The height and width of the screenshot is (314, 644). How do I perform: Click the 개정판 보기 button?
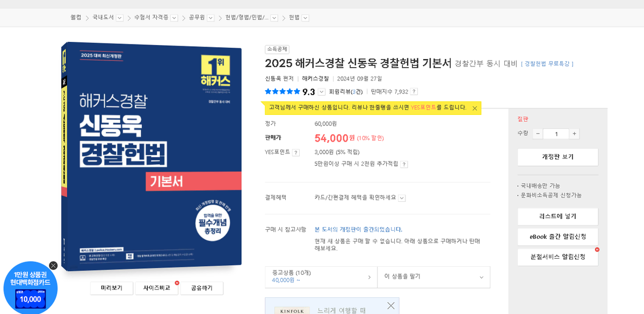pyautogui.click(x=557, y=157)
